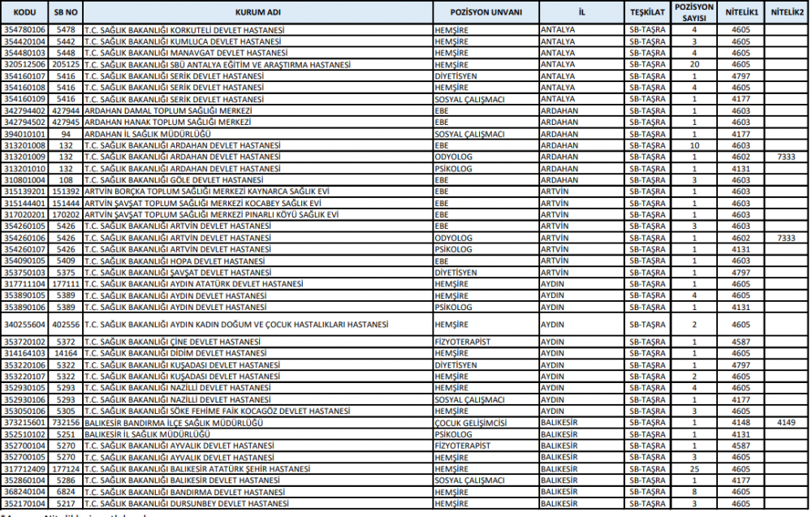Select Aydın Kadın Doğum ve Çocuk Hastalıkları cell
The image size is (812, 517).
[258, 325]
